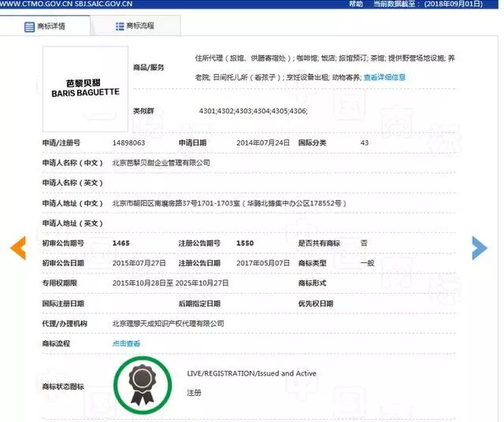Click the 商标形式 label

point(312,283)
